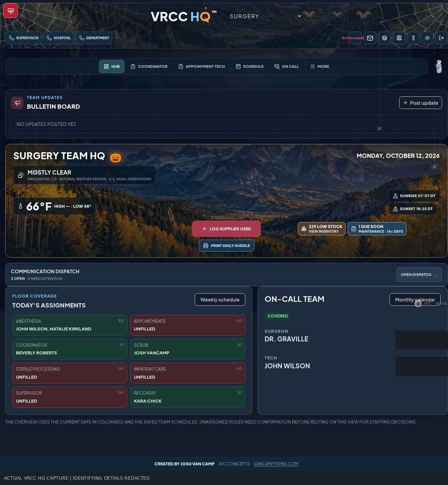Select the Recovery Kara Chick card

tap(188, 397)
